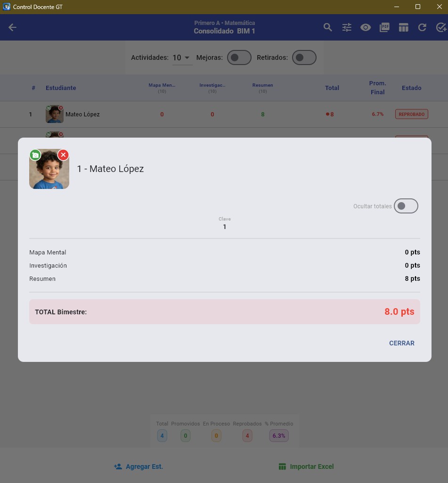Viewport: 448px width, 483px height.
Task: Click Mateo López photo in dialog
Action: pyautogui.click(x=49, y=169)
